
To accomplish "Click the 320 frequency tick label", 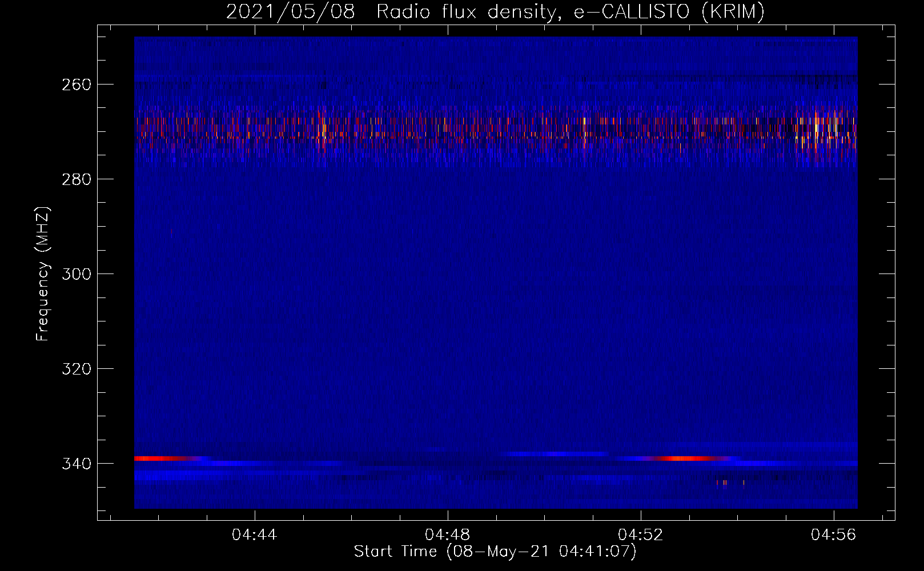I will [x=77, y=369].
